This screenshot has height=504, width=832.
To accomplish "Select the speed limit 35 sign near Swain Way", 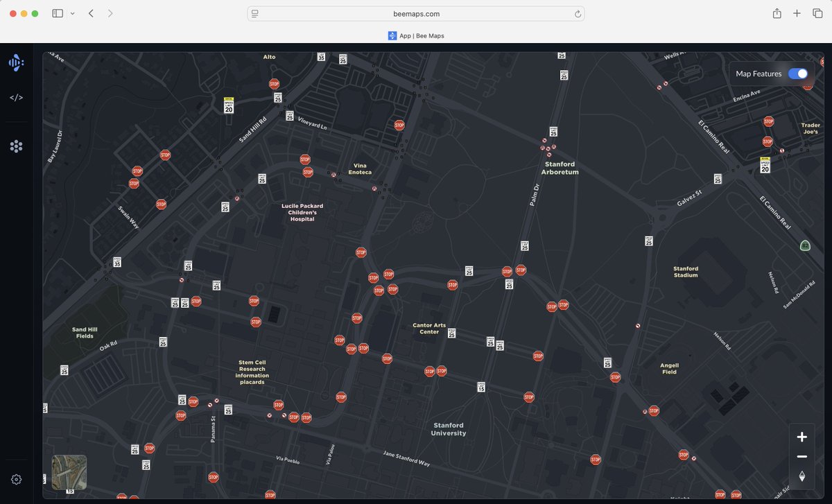I will pyautogui.click(x=117, y=262).
